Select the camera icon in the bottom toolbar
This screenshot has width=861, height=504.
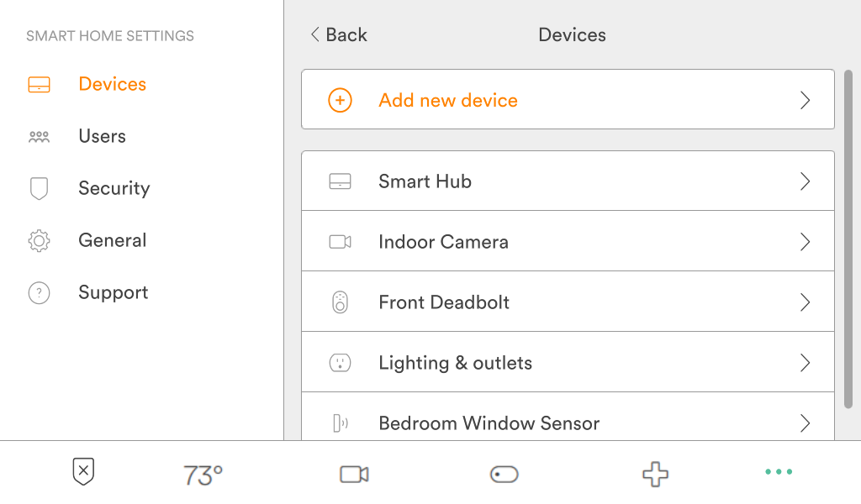point(353,473)
